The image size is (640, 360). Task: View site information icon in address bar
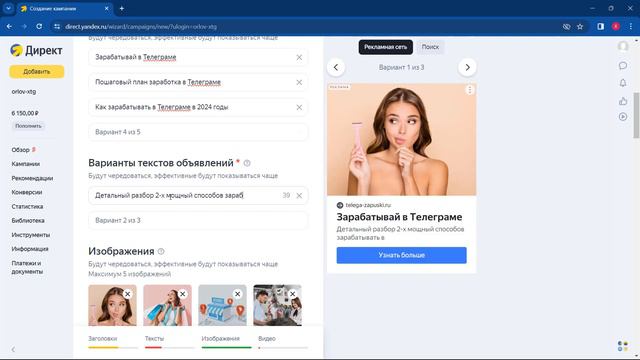pos(57,27)
